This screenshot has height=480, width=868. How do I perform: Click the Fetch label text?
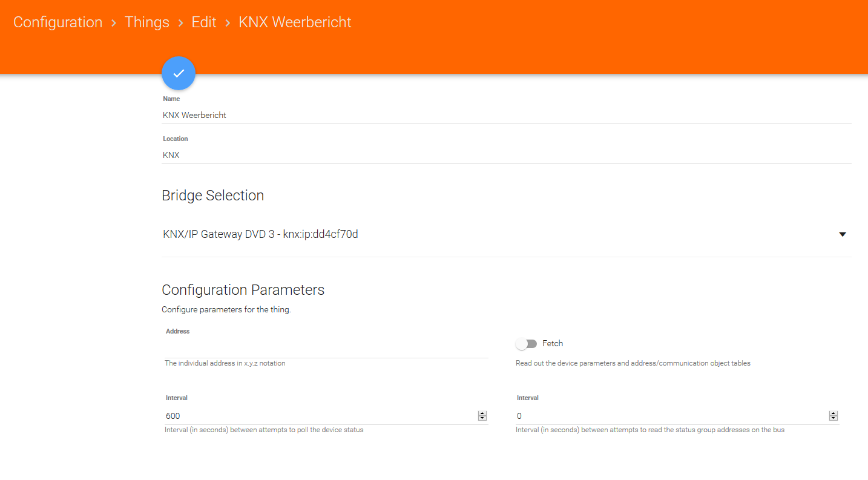(553, 344)
